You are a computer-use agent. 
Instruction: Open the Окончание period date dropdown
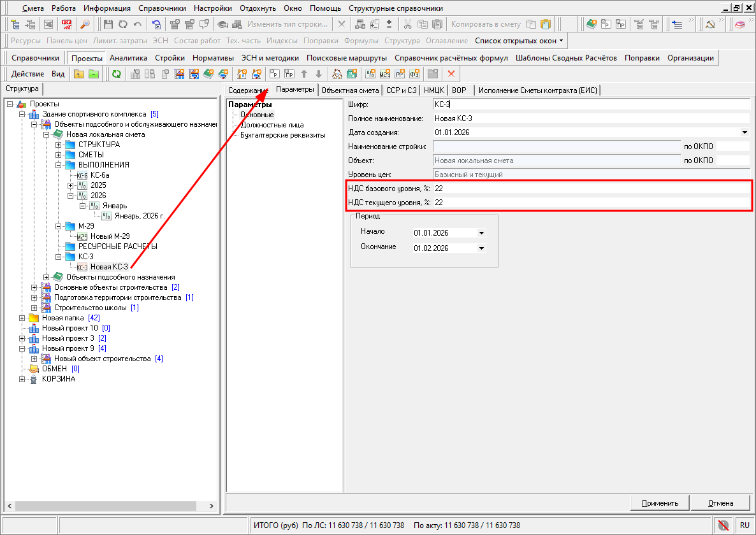click(x=481, y=248)
